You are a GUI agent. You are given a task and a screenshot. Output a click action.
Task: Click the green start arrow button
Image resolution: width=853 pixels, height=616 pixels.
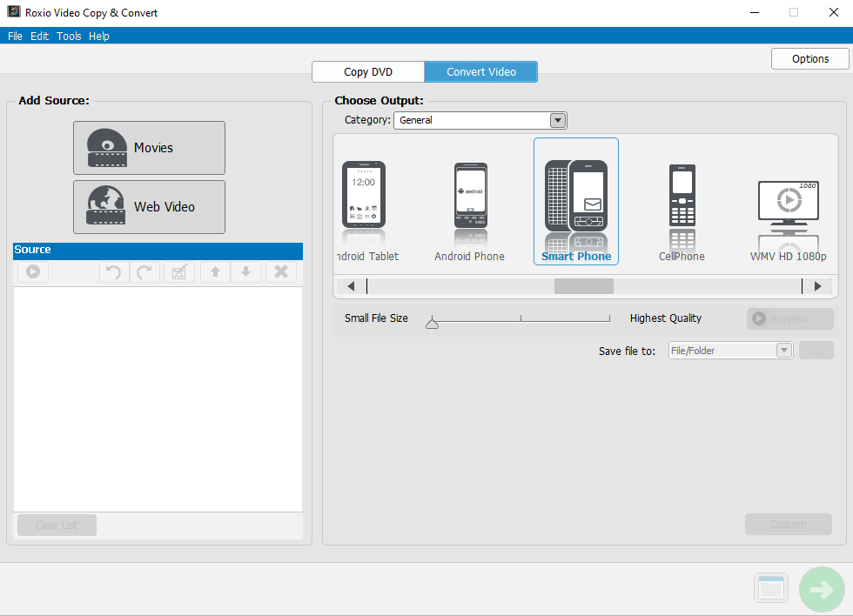click(x=822, y=589)
